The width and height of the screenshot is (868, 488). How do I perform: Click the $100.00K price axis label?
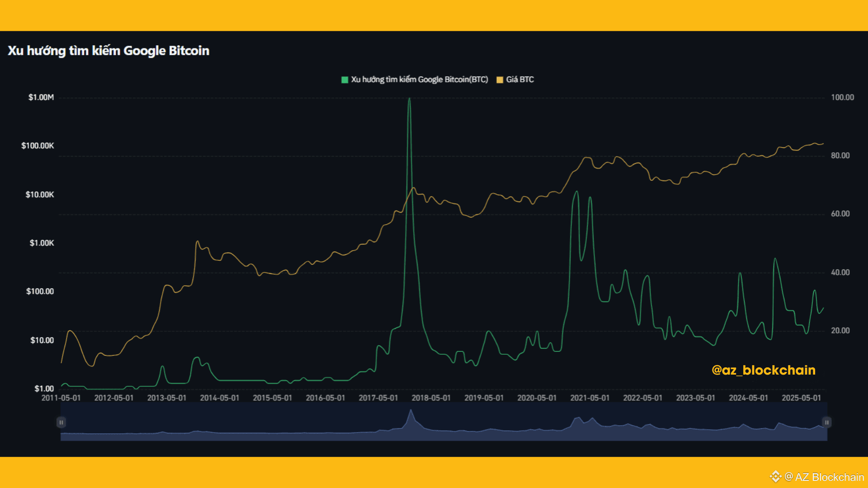coord(38,145)
